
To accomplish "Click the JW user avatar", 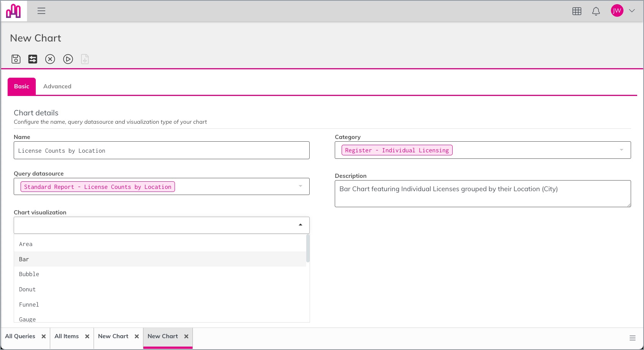I will tap(617, 11).
